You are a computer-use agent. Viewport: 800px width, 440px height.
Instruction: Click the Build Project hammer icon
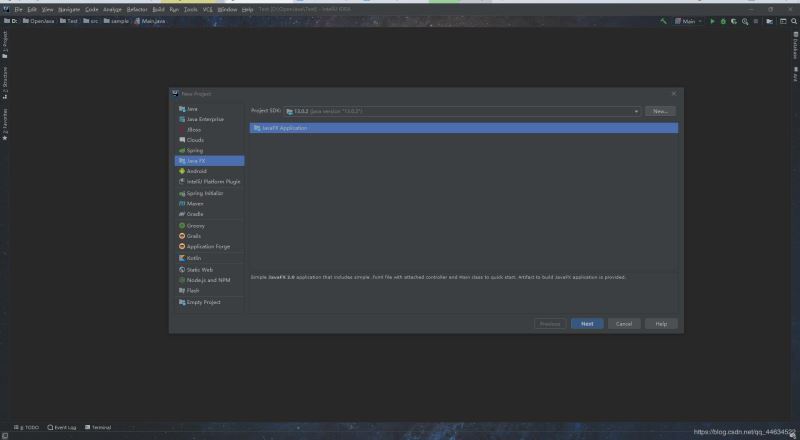[663, 21]
